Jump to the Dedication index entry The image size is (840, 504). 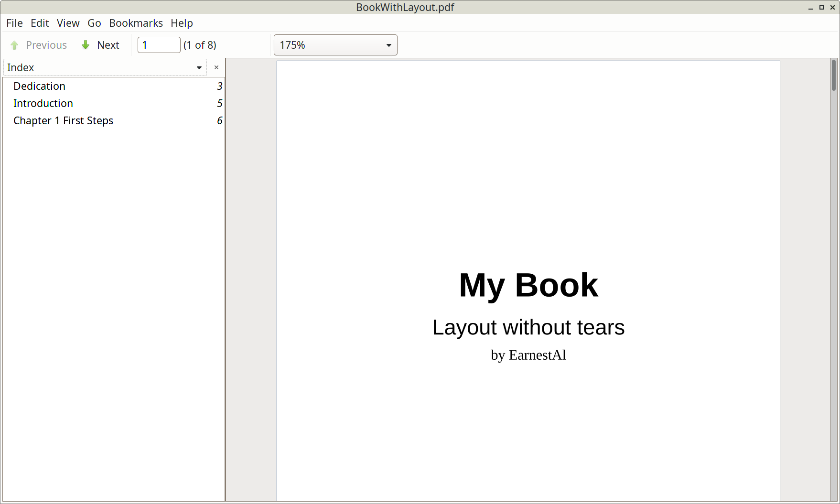tap(114, 86)
